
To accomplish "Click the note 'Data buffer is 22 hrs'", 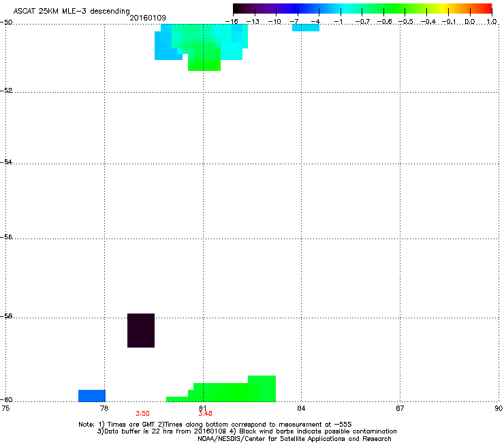I will [x=138, y=431].
